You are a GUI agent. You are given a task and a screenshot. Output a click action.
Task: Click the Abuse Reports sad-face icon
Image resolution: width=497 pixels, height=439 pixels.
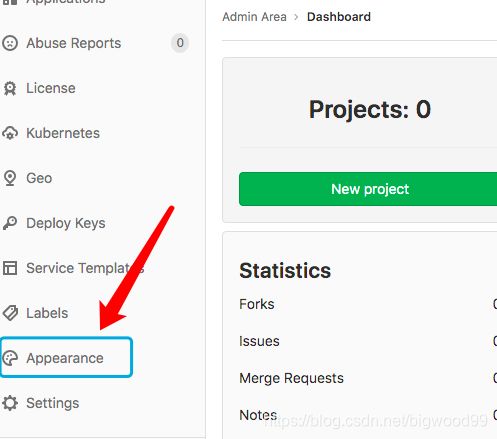click(10, 43)
